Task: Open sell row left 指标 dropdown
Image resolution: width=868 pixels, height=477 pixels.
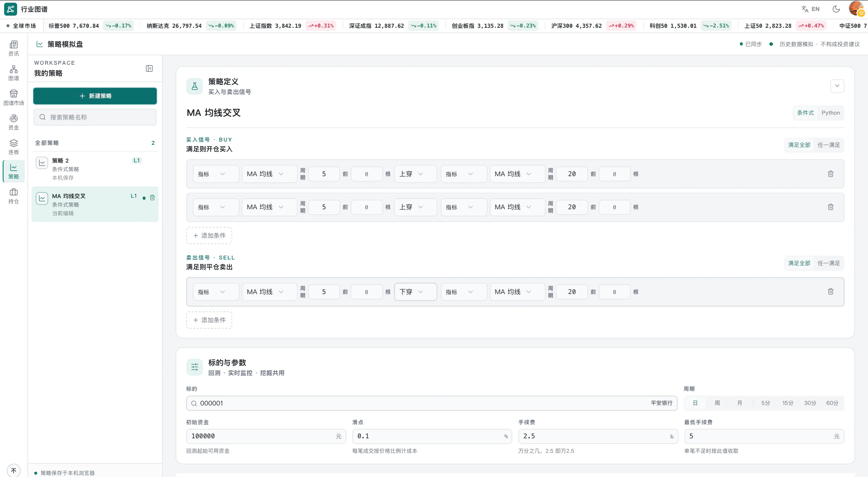Action: 216,292
